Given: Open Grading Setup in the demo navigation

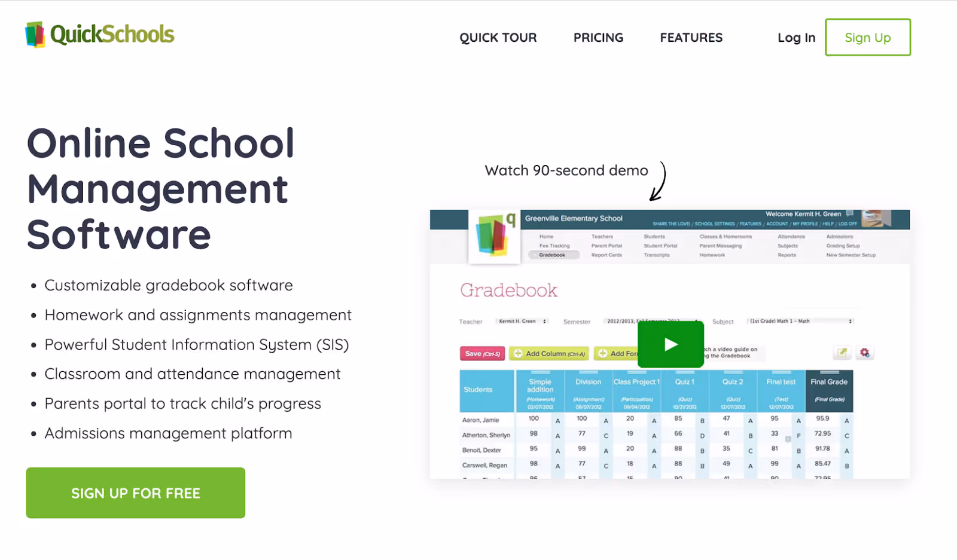Looking at the screenshot, I should point(843,246).
